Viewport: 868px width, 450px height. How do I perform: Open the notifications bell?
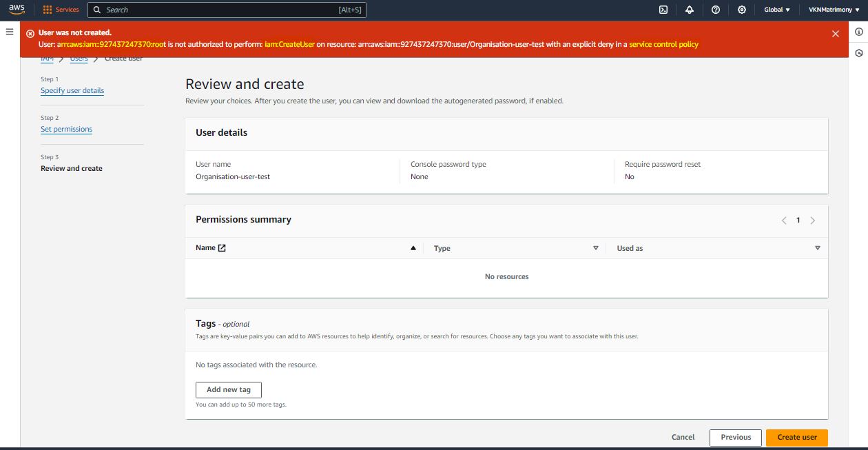point(690,10)
